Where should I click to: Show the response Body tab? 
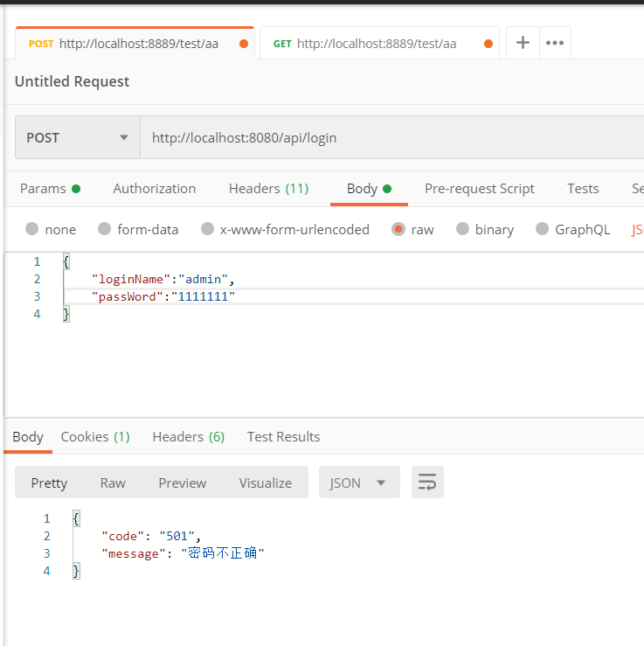28,437
